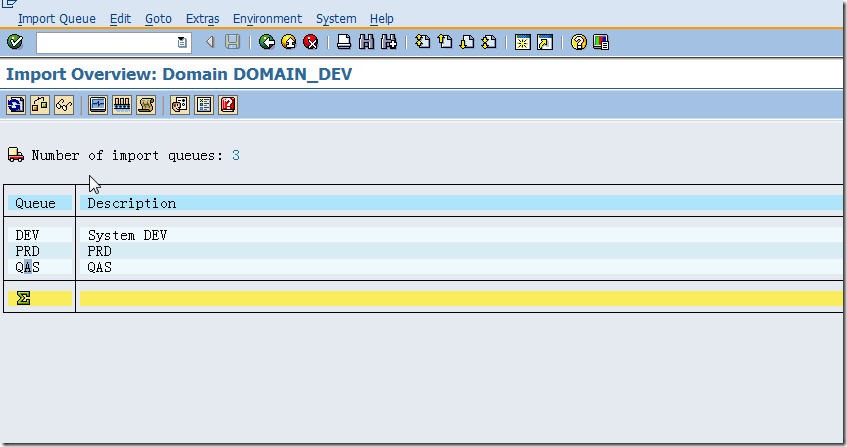Click the green Back arrow icon
The width and height of the screenshot is (847, 447).
[267, 42]
